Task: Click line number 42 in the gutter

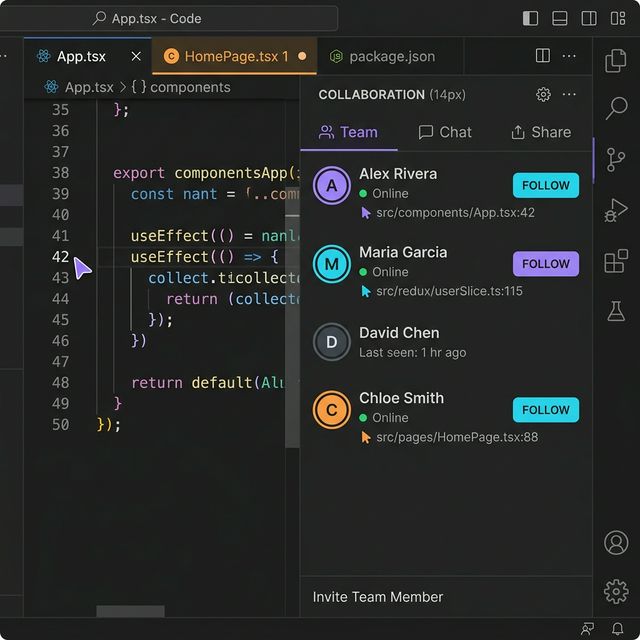Action: click(x=60, y=257)
